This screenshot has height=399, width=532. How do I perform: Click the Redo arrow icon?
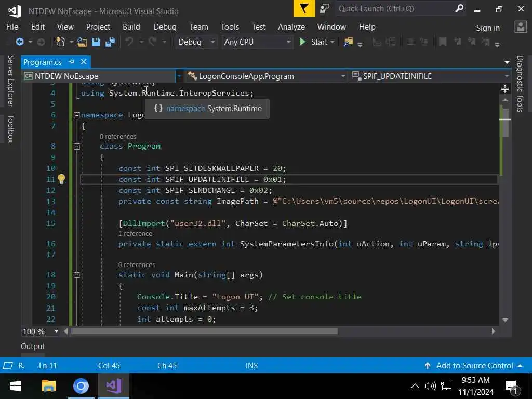coord(153,42)
